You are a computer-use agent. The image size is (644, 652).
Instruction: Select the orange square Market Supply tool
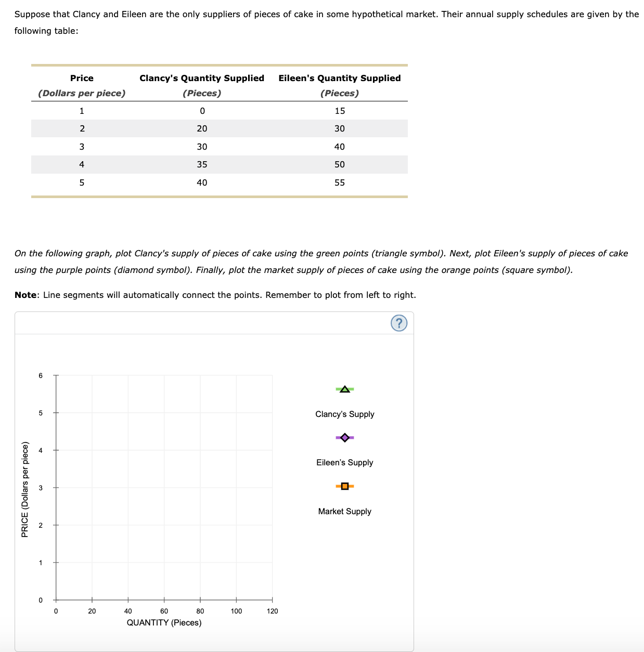click(344, 486)
